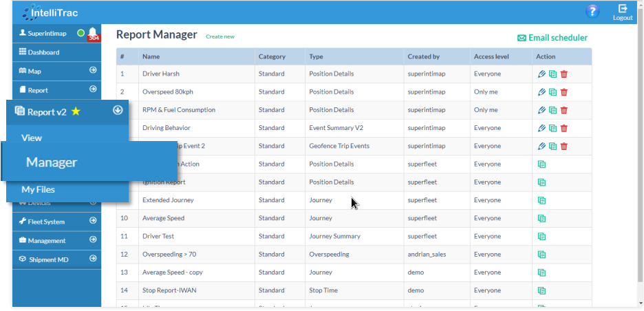
Task: Click the yellow star next to Report v2
Action: click(x=76, y=111)
